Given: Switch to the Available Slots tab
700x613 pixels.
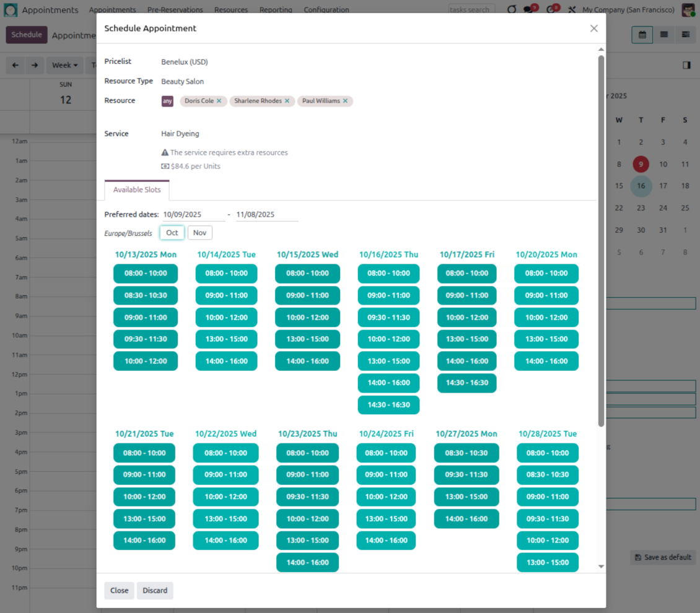Looking at the screenshot, I should tap(137, 189).
